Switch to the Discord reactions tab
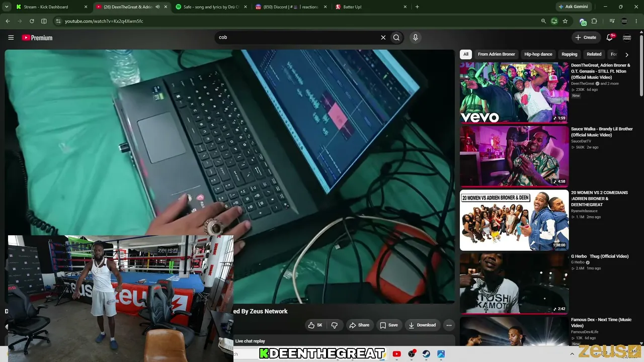 pyautogui.click(x=290, y=7)
